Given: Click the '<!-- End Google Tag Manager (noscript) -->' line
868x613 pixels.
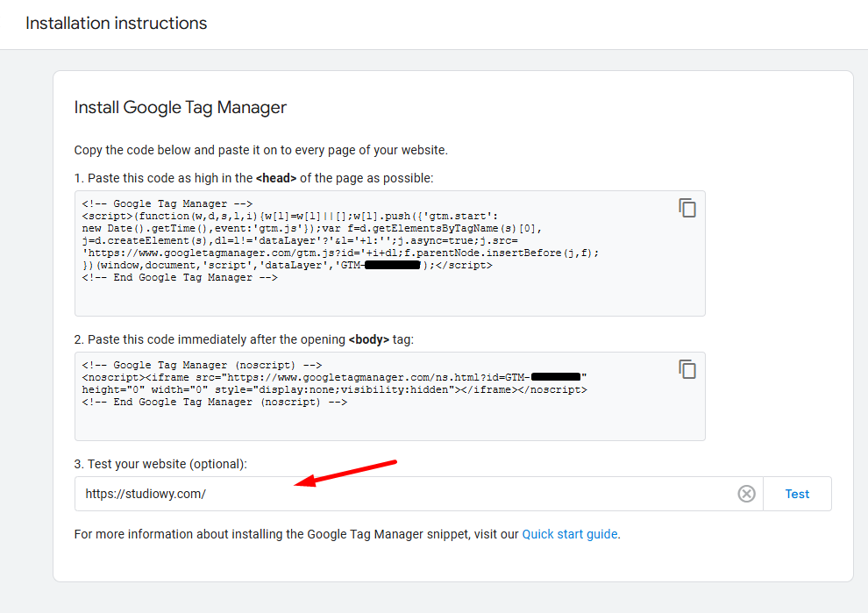Looking at the screenshot, I should (214, 402).
